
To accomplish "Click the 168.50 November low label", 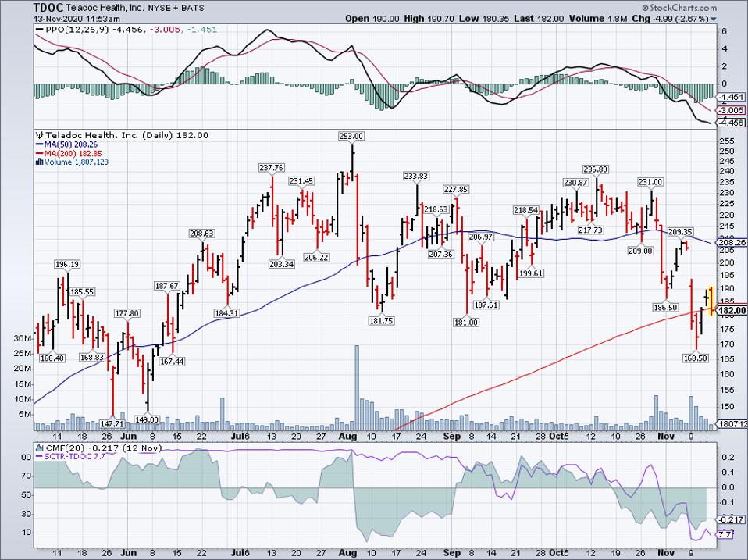I will point(696,358).
